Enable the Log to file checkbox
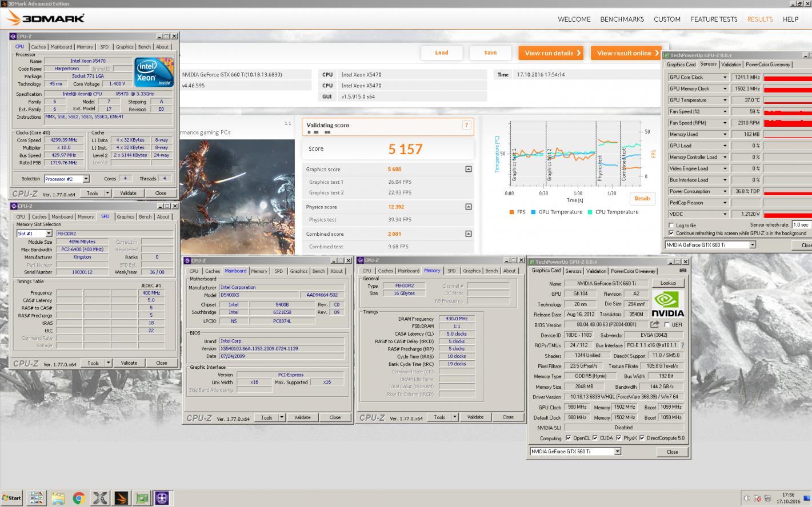Screen dimensions: 812x507 coord(671,226)
